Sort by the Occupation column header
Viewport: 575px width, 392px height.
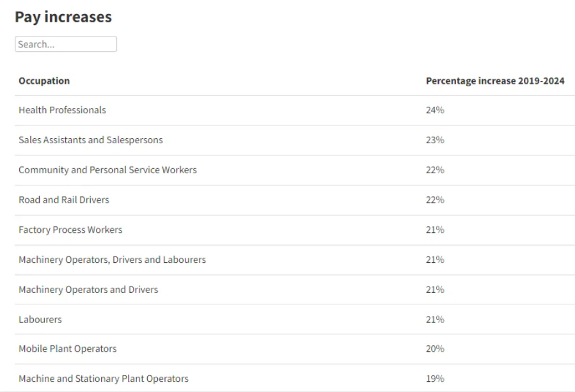[x=44, y=81]
